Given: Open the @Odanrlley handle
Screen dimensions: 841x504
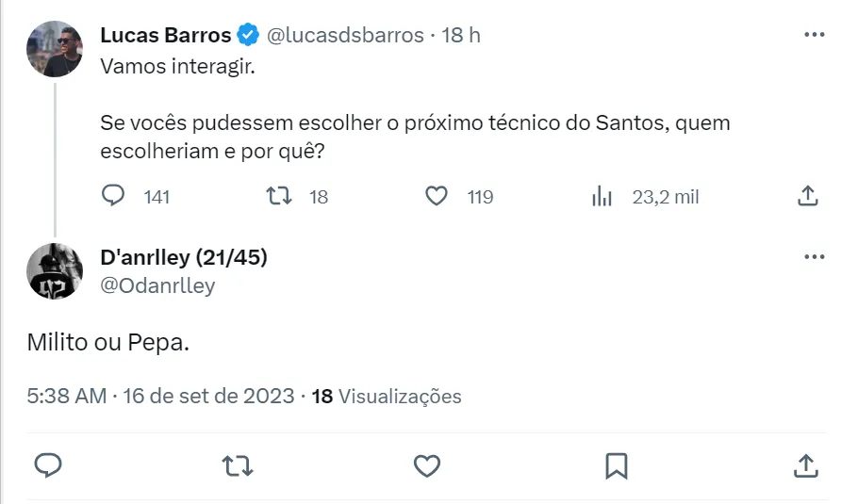Looking at the screenshot, I should (x=157, y=285).
